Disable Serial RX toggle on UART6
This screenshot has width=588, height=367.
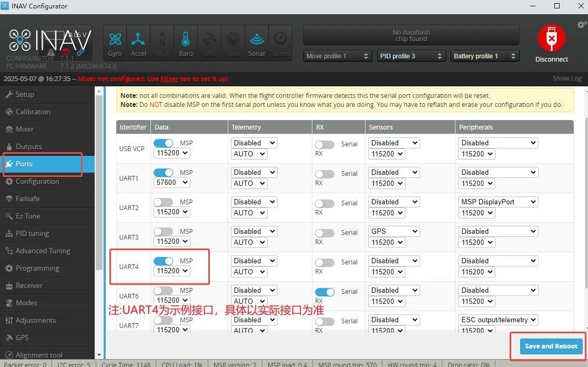(325, 292)
